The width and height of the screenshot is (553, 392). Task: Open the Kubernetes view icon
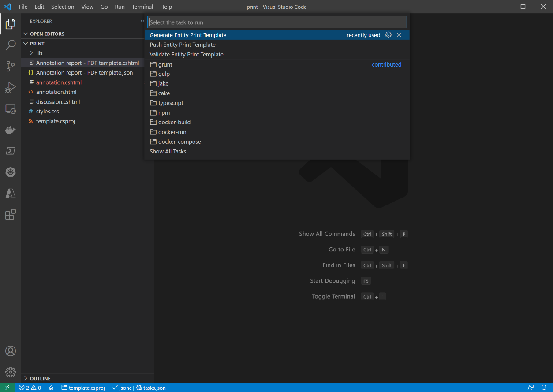(11, 172)
